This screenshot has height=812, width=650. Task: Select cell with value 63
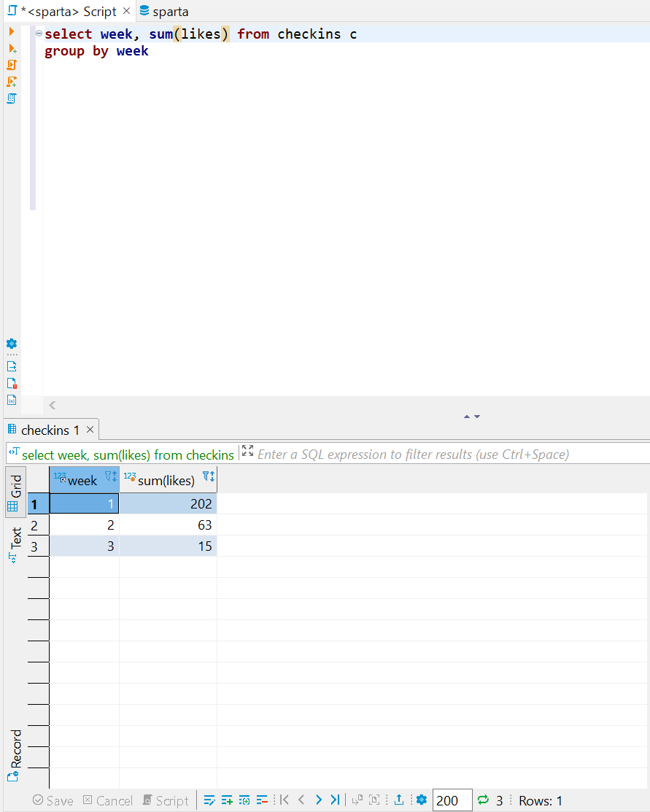point(168,525)
